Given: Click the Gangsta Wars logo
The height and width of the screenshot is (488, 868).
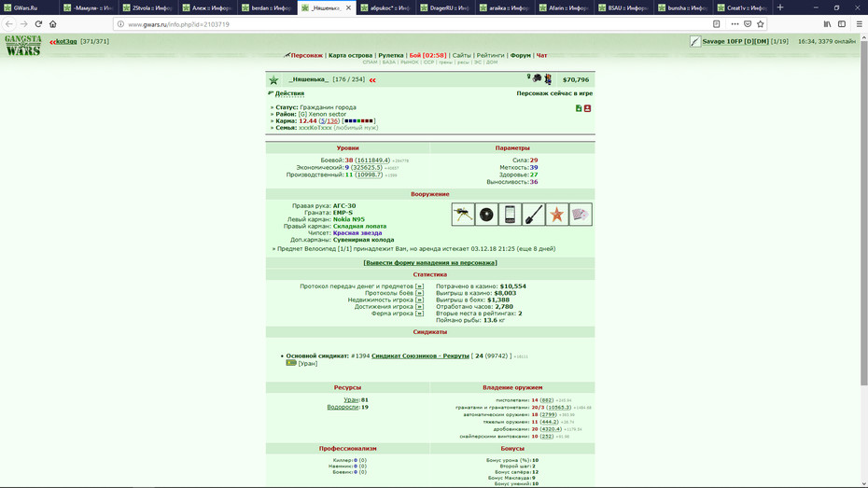Looking at the screenshot, I should click(23, 46).
